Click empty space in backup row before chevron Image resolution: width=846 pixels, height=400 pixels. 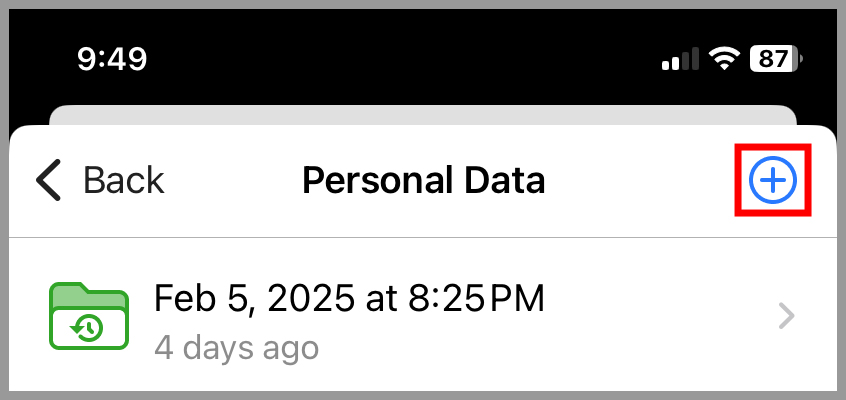coord(658,316)
